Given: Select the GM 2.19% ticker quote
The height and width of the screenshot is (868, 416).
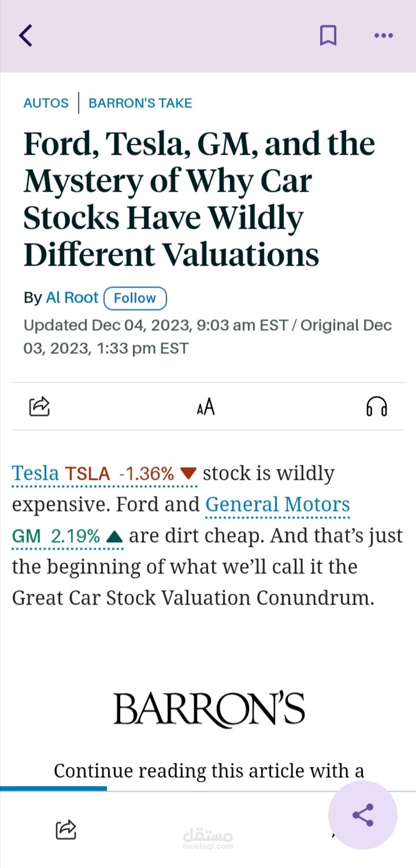Looking at the screenshot, I should [67, 536].
